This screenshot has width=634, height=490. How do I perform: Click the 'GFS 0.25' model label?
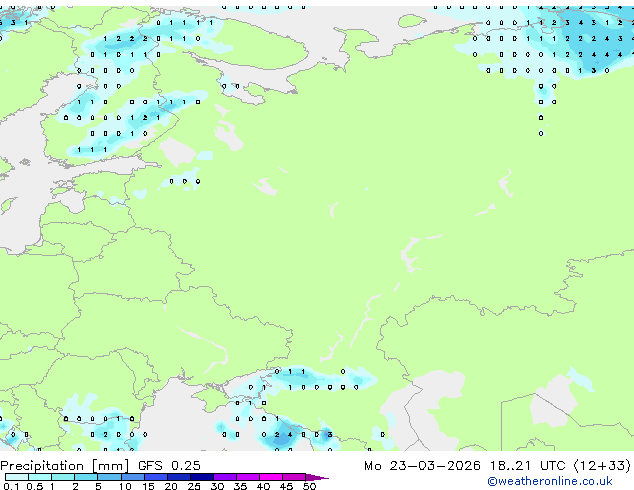(x=169, y=465)
